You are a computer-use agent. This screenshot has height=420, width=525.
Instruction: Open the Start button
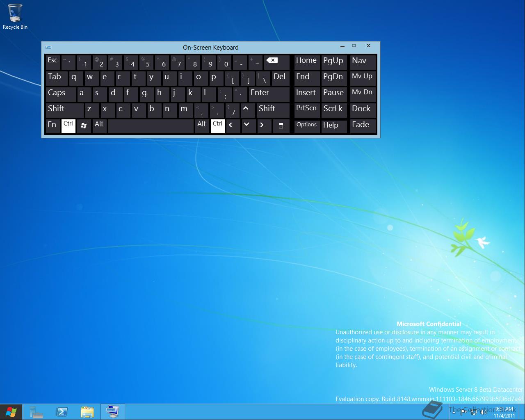pyautogui.click(x=11, y=412)
